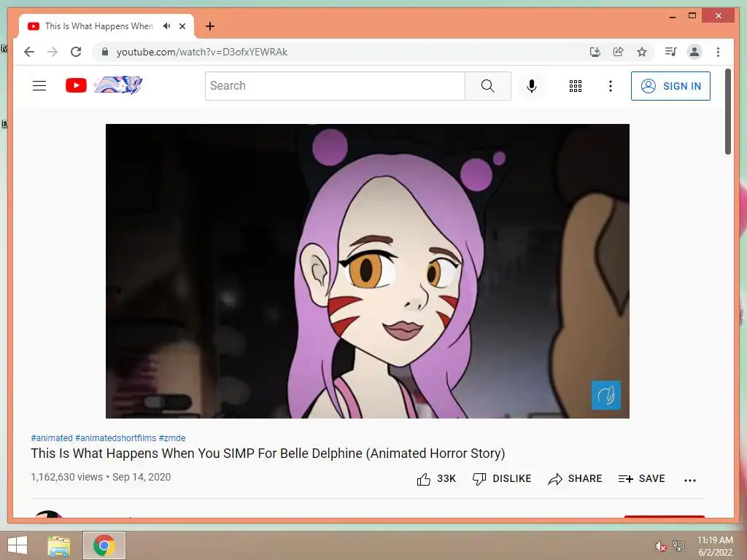Click the DISLIKE button

click(x=502, y=478)
